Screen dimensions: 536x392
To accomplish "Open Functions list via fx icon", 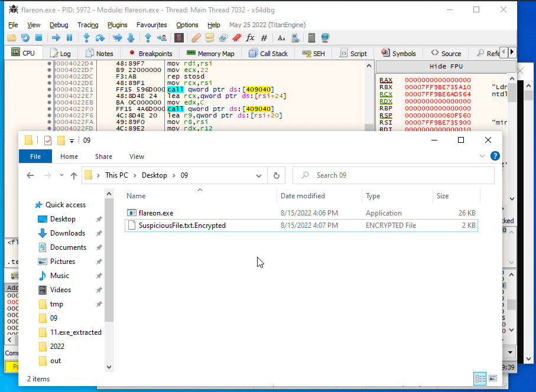I will coord(251,38).
